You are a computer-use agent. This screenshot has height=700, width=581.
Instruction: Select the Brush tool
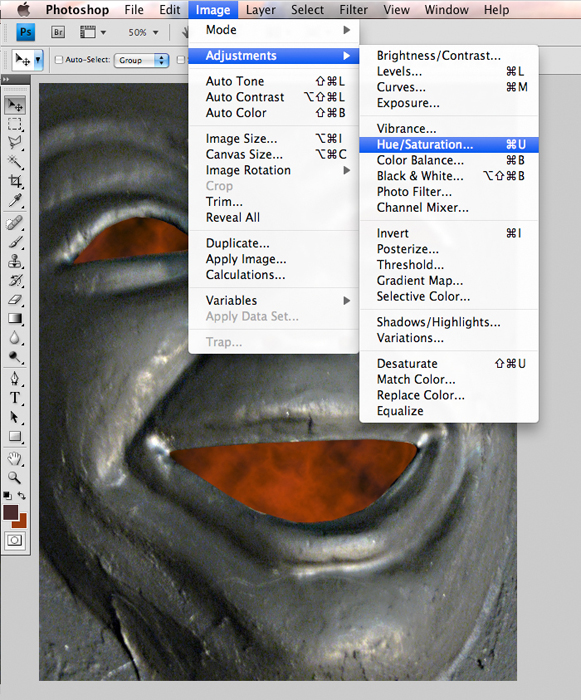pos(15,242)
